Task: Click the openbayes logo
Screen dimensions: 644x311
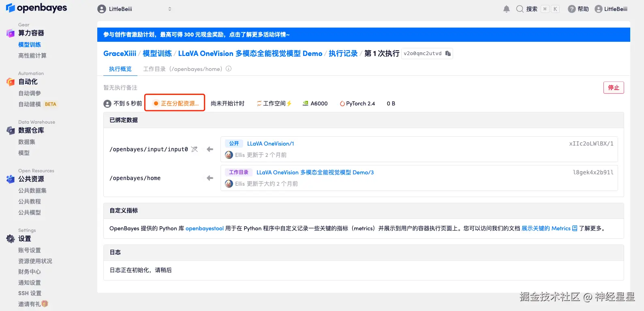Action: pyautogui.click(x=36, y=8)
